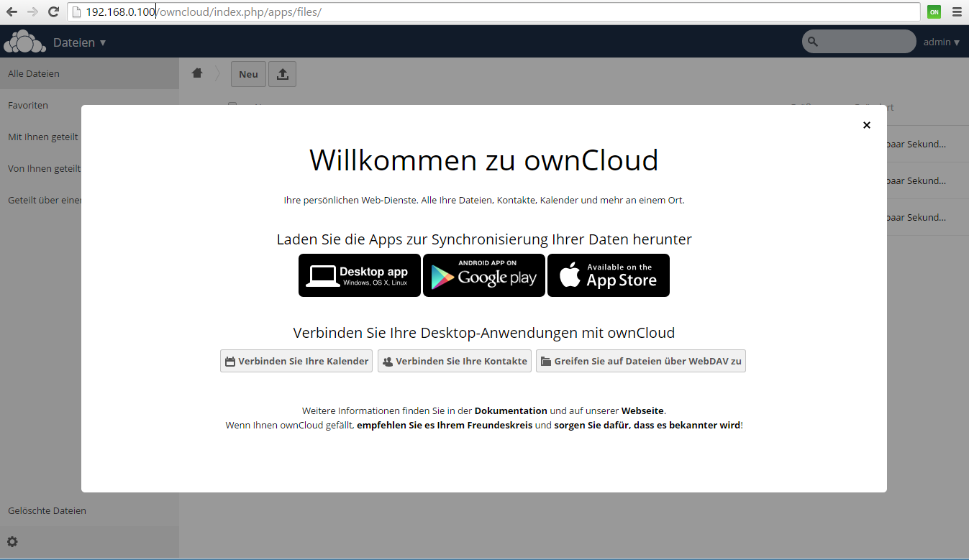
Task: Click Verbinden Sie Ihre Kalender button
Action: pyautogui.click(x=296, y=361)
